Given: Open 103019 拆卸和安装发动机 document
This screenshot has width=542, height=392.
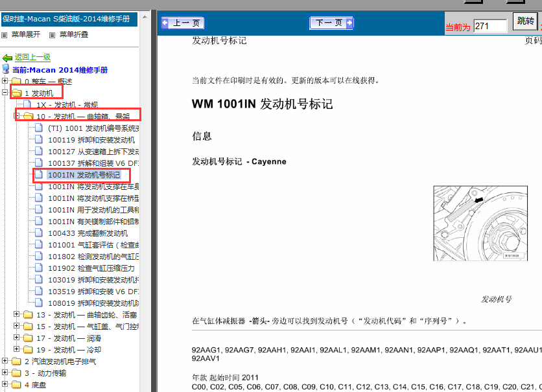Looking at the screenshot, I should click(x=93, y=280).
